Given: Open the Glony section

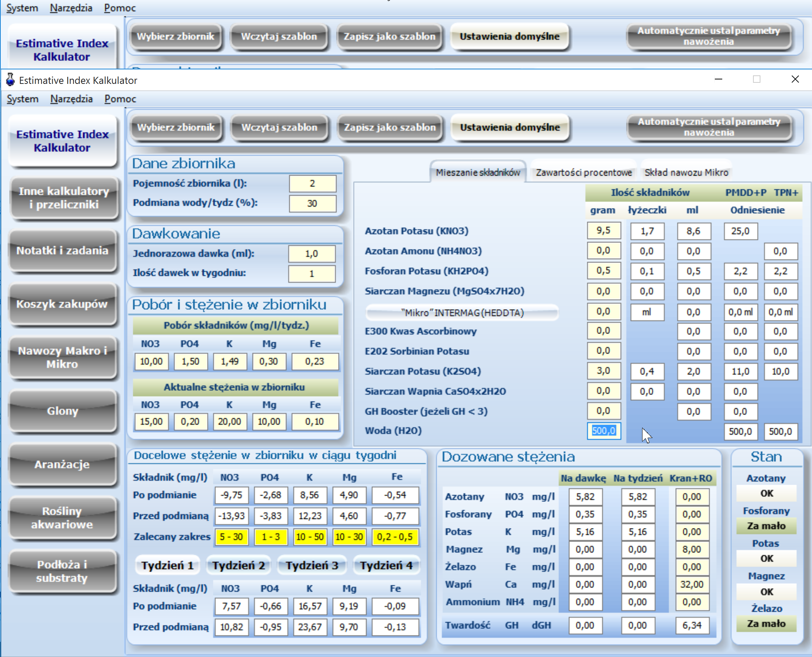Looking at the screenshot, I should (62, 411).
